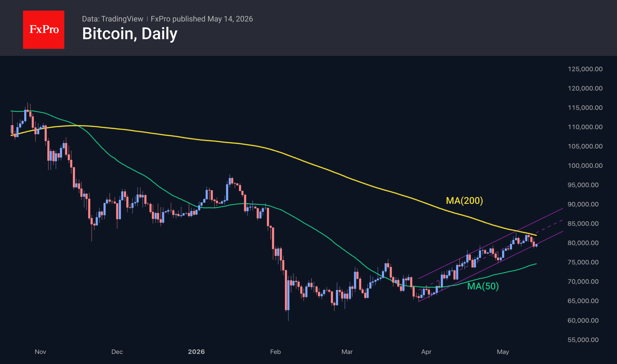Click the red FxPro logo
Viewport: 617px width, 364px height.
click(x=44, y=30)
